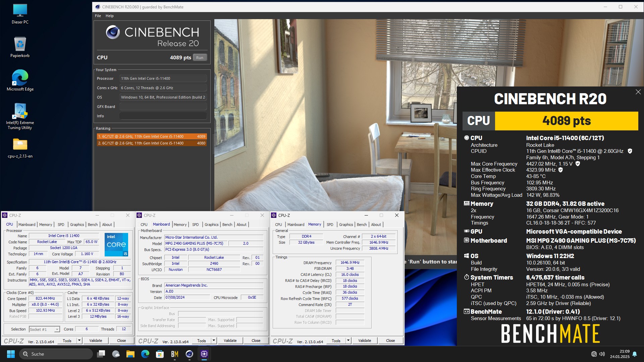The width and height of the screenshot is (644, 362).
Task: Select second ranking entry 4080
Action: [152, 143]
